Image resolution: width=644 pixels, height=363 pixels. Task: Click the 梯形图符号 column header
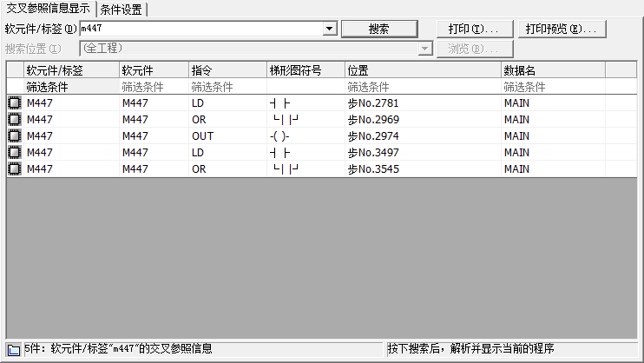pos(306,70)
